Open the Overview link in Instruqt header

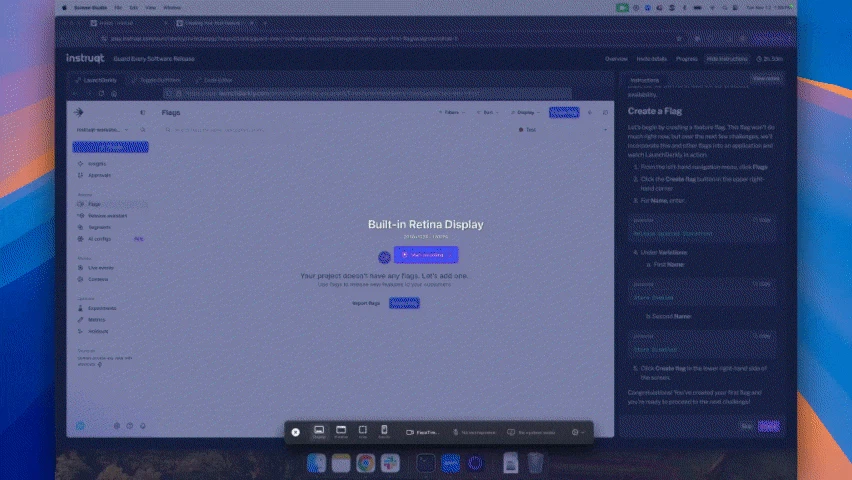616,59
